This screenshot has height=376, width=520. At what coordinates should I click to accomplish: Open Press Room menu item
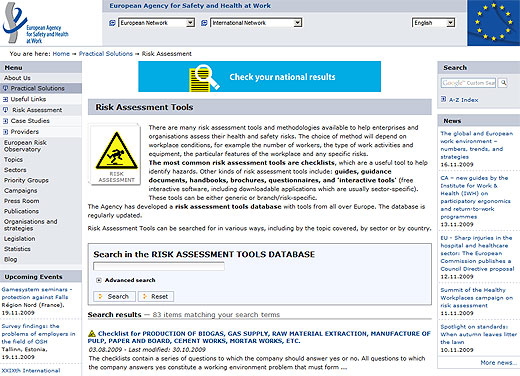pyautogui.click(x=22, y=201)
